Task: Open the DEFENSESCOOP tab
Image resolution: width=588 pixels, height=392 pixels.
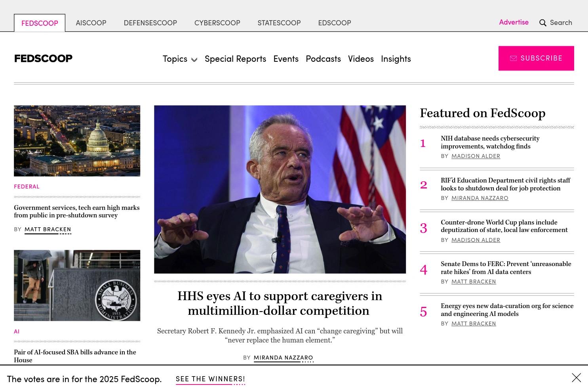Action: (x=150, y=23)
